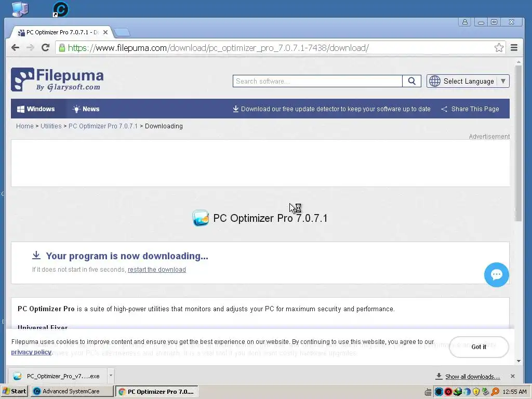The image size is (532, 399).
Task: Click the Home breadcrumb link
Action: (x=25, y=126)
